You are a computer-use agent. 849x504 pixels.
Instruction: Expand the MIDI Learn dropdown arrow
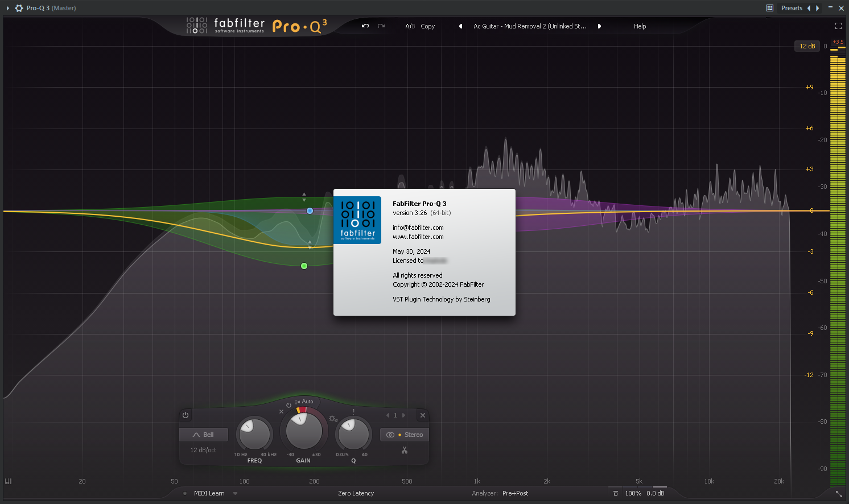235,493
